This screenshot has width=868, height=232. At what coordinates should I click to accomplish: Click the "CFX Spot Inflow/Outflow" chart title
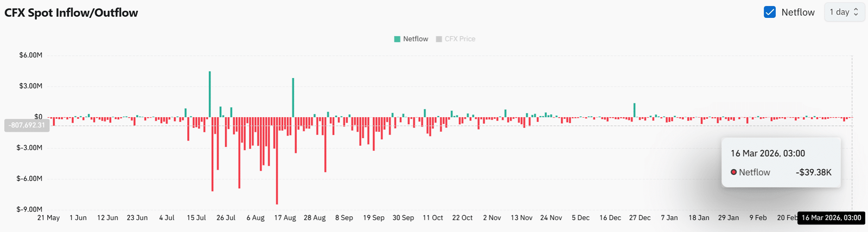pos(71,12)
